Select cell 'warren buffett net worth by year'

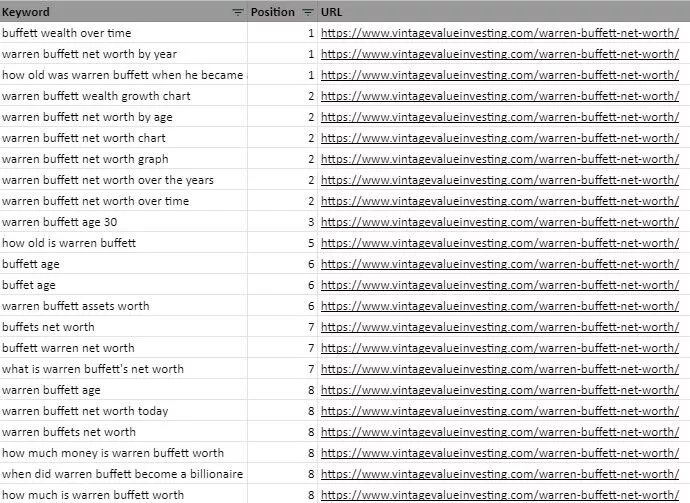[x=124, y=54]
